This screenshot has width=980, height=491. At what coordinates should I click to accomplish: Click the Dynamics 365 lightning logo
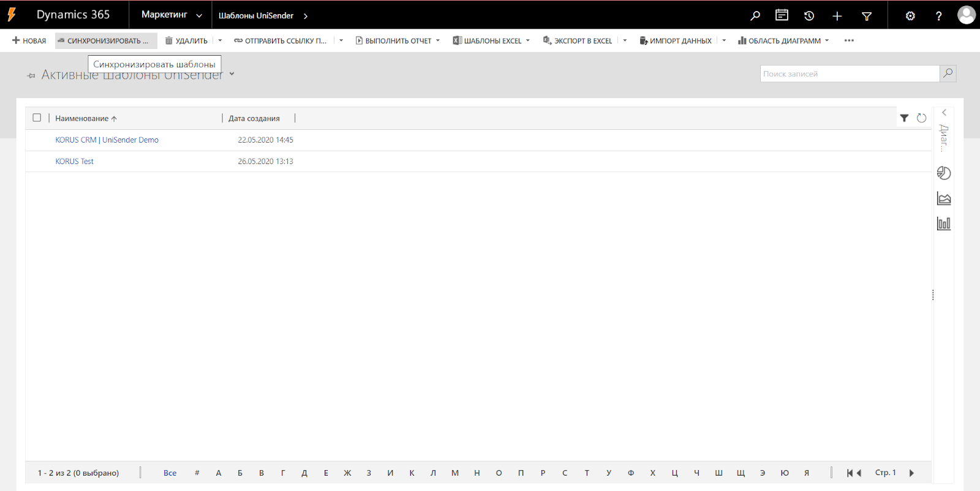point(12,15)
